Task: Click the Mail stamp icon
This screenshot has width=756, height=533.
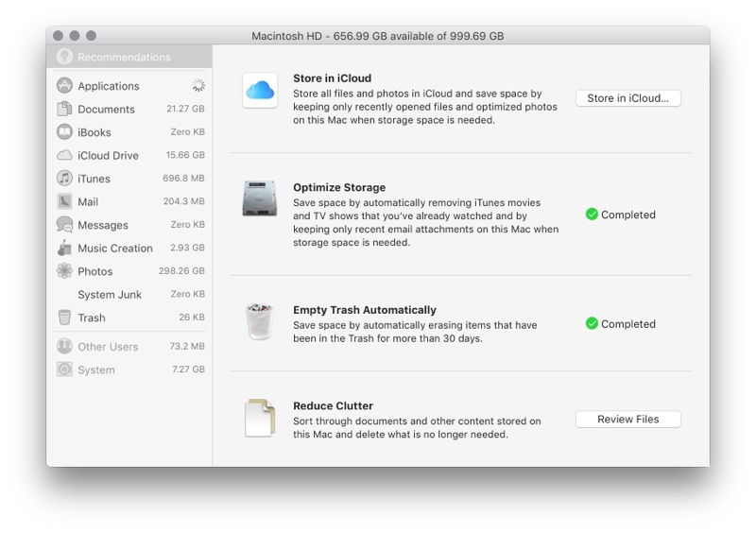Action: (x=64, y=201)
